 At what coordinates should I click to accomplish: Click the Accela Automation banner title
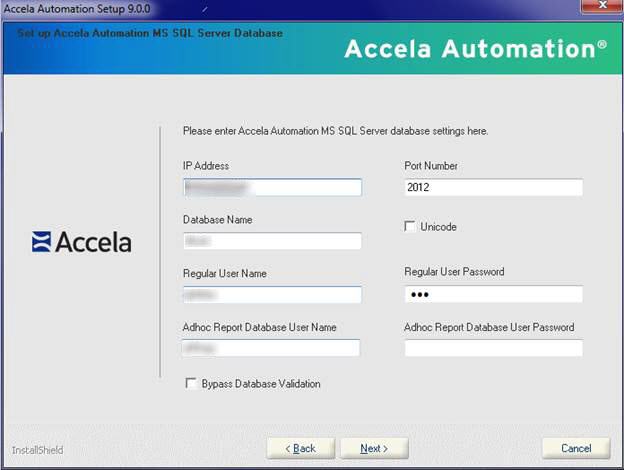475,48
